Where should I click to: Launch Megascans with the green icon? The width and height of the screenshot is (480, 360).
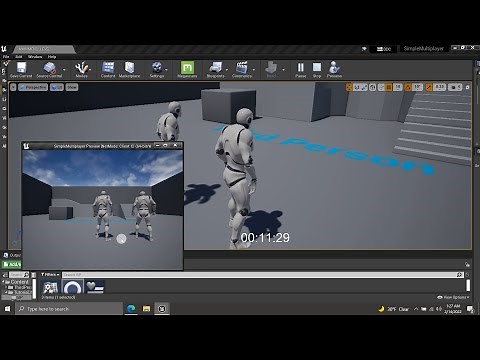click(x=187, y=69)
